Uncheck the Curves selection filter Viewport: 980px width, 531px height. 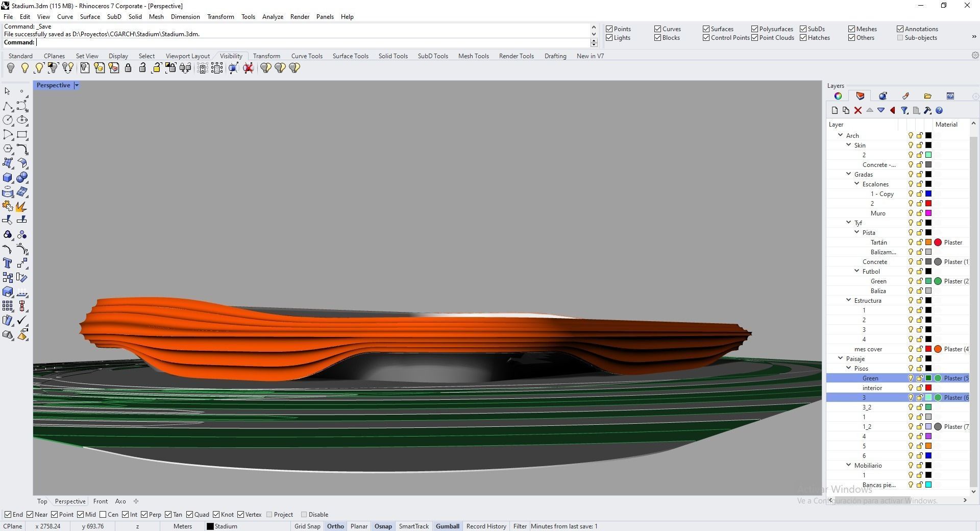(658, 29)
